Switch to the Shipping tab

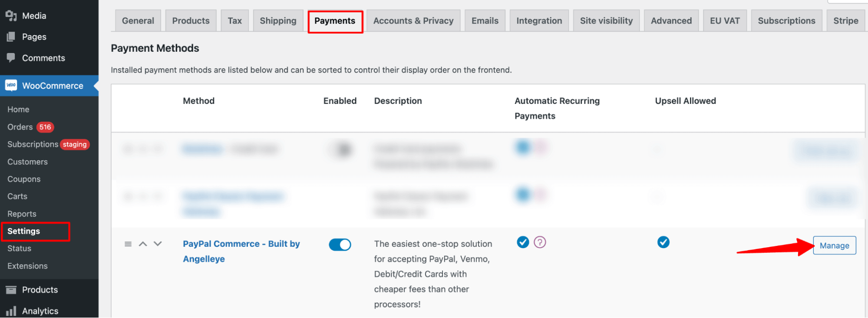(278, 21)
